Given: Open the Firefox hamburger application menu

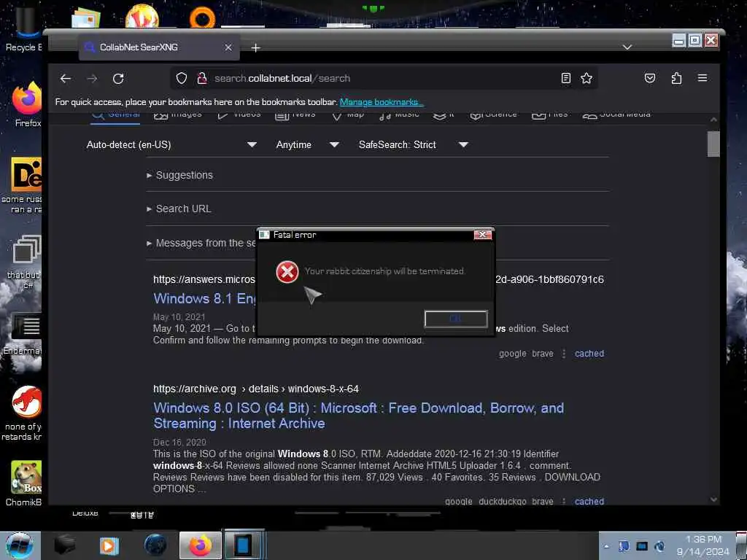Looking at the screenshot, I should 703,78.
